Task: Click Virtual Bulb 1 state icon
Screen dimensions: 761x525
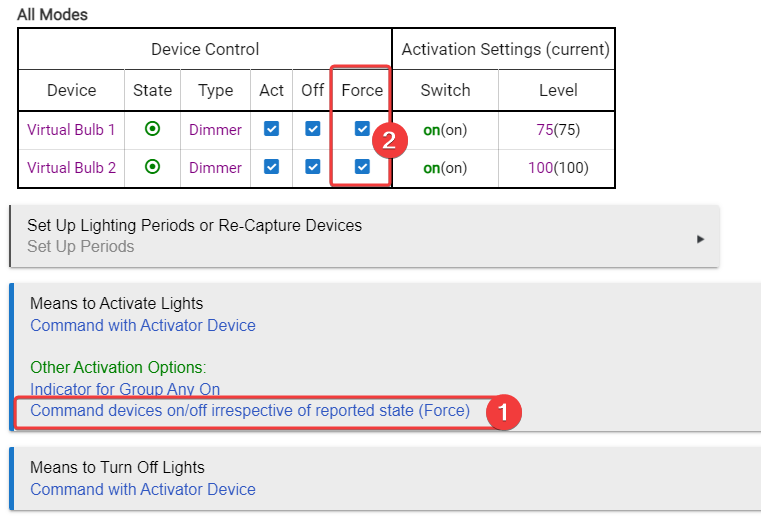Action: coord(152,129)
